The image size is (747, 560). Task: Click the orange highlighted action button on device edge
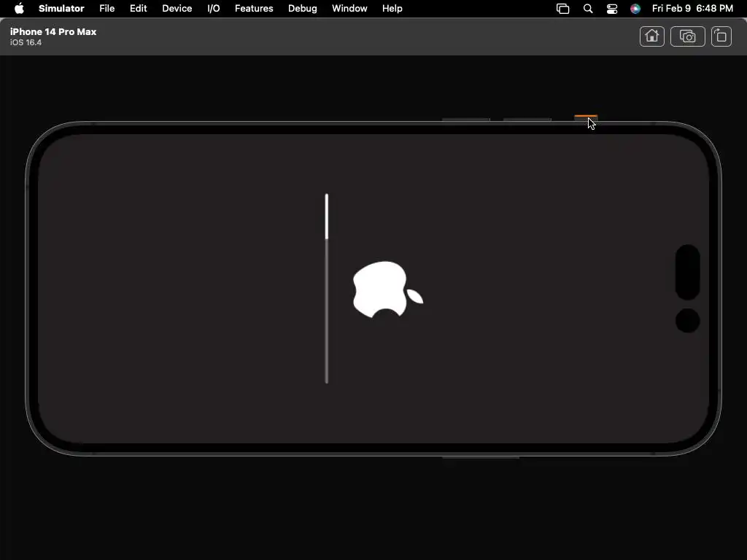(x=586, y=118)
